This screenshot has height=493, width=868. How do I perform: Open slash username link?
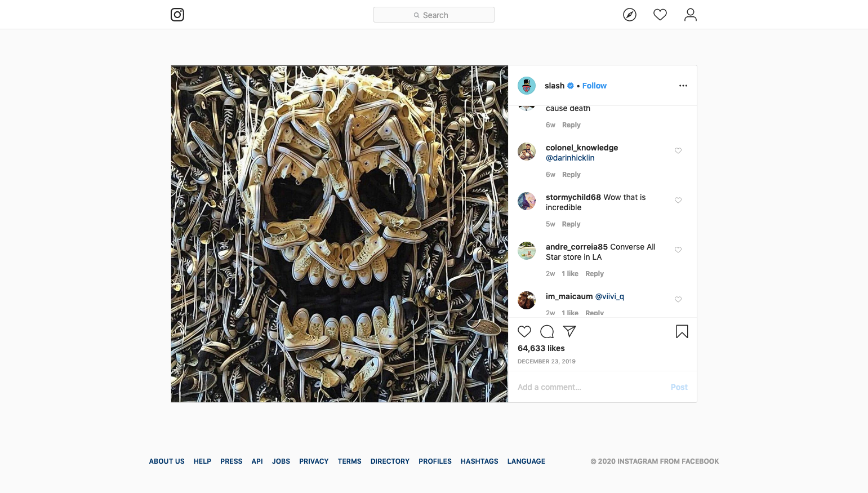[x=554, y=86]
